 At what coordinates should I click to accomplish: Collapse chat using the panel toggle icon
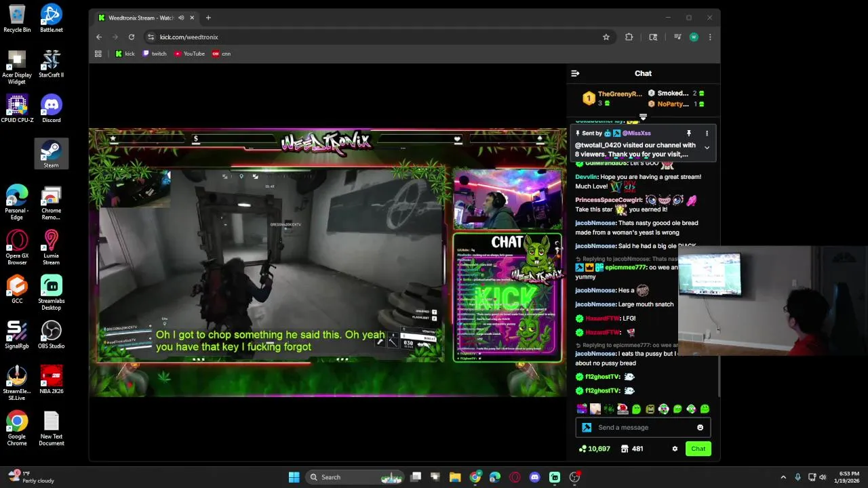tap(575, 73)
